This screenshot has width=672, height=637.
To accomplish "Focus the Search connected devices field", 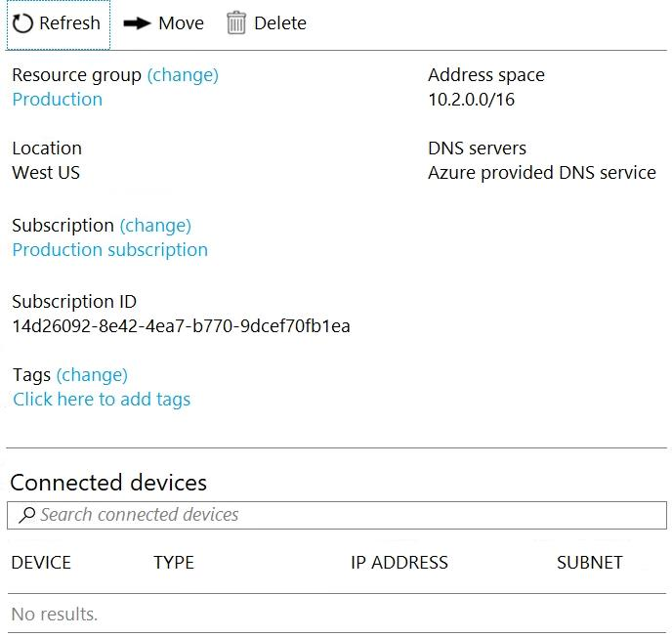I will 342,515.
